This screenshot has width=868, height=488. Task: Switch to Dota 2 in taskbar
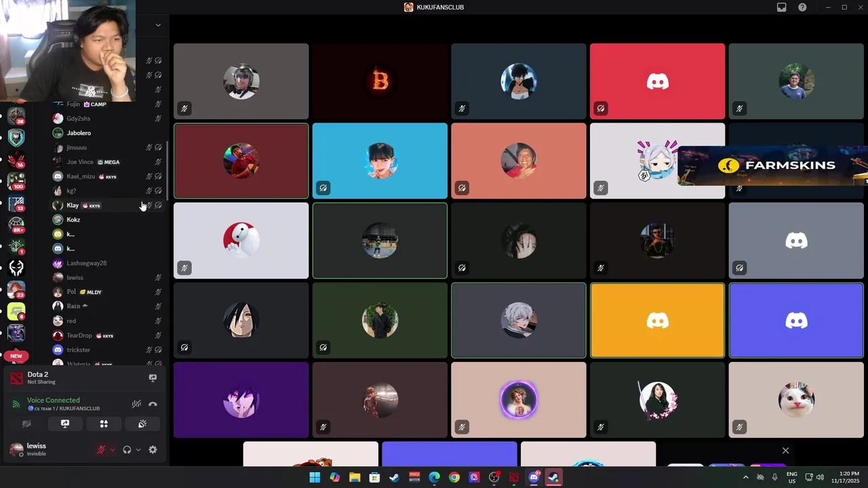tap(513, 477)
